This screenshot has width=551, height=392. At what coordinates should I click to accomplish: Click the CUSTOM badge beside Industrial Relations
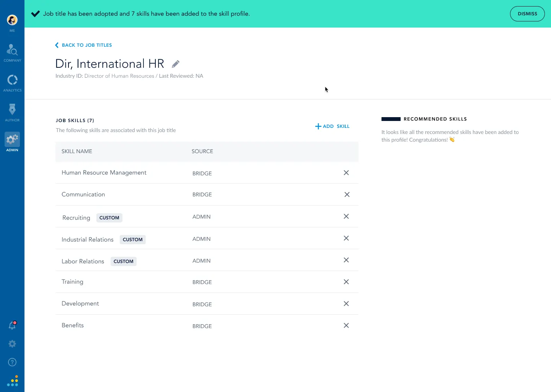tap(133, 240)
